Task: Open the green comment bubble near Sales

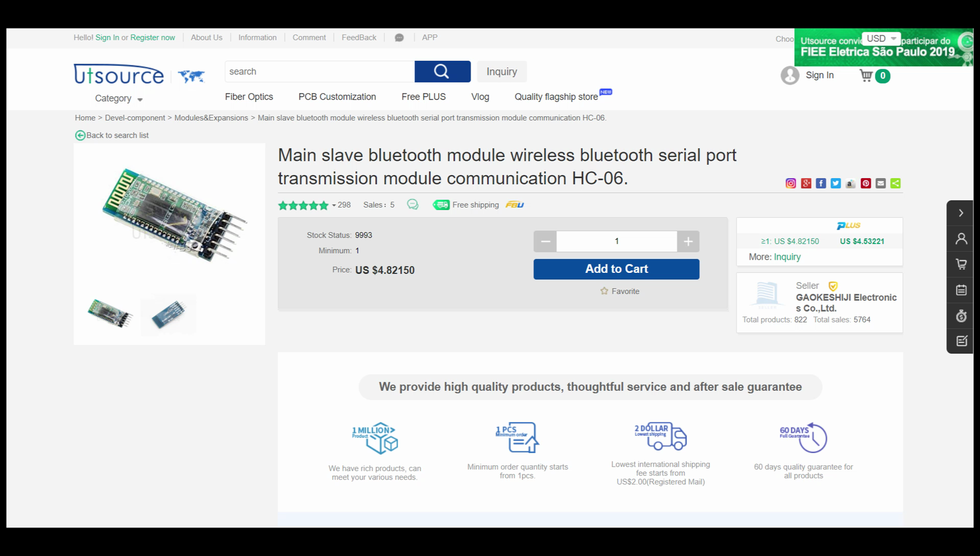Action: click(x=412, y=205)
